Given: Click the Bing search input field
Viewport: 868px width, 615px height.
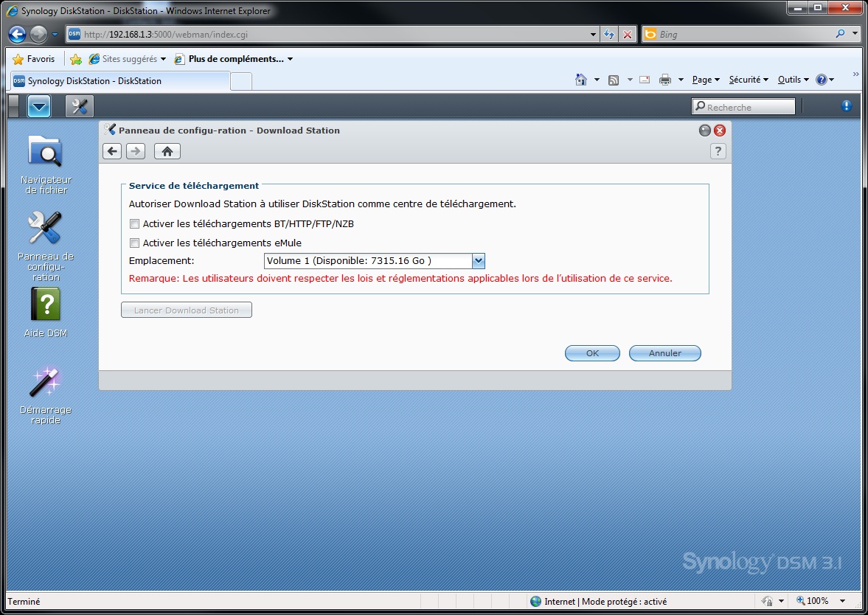Looking at the screenshot, I should click(x=745, y=35).
